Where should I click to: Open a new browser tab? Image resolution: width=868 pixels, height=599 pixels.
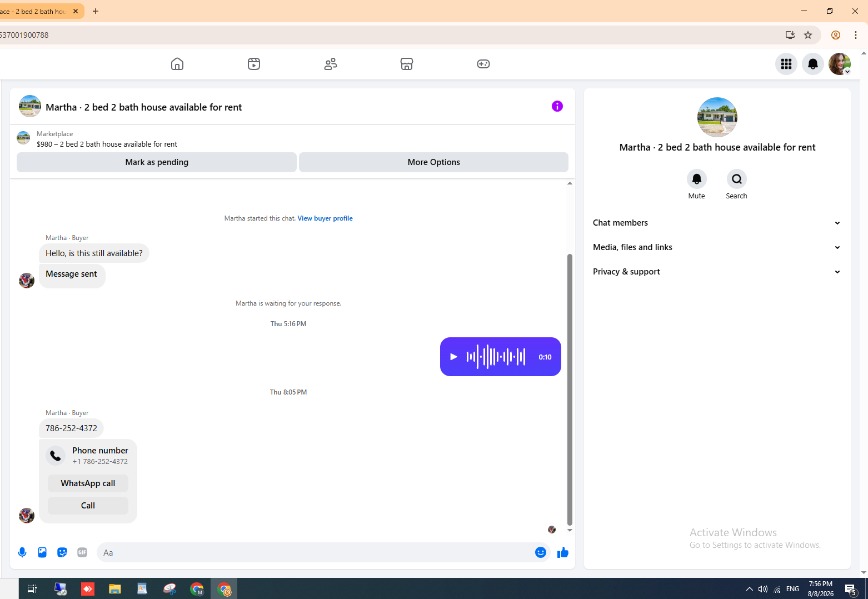pos(96,11)
